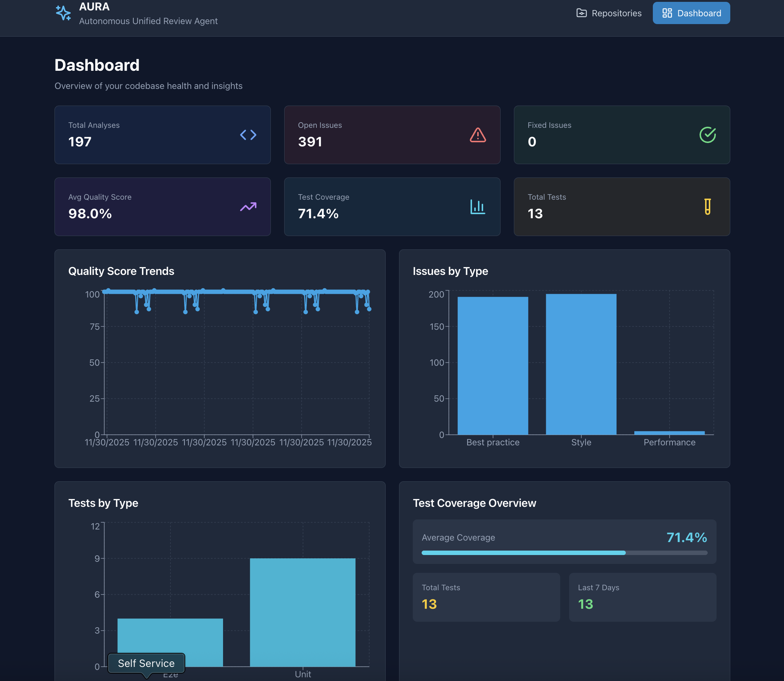
Task: Click the bar chart icon on Test Coverage
Action: pyautogui.click(x=478, y=207)
